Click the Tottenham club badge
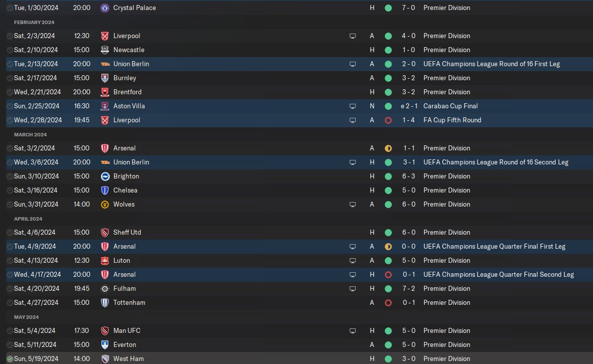The image size is (593, 364). click(105, 303)
